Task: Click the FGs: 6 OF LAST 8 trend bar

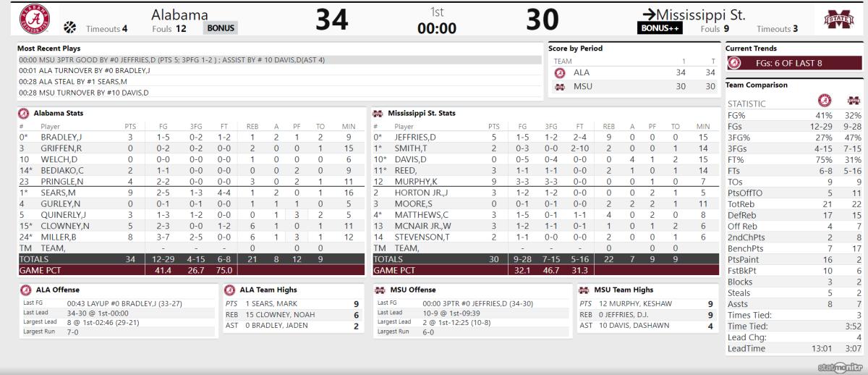Action: click(x=794, y=63)
